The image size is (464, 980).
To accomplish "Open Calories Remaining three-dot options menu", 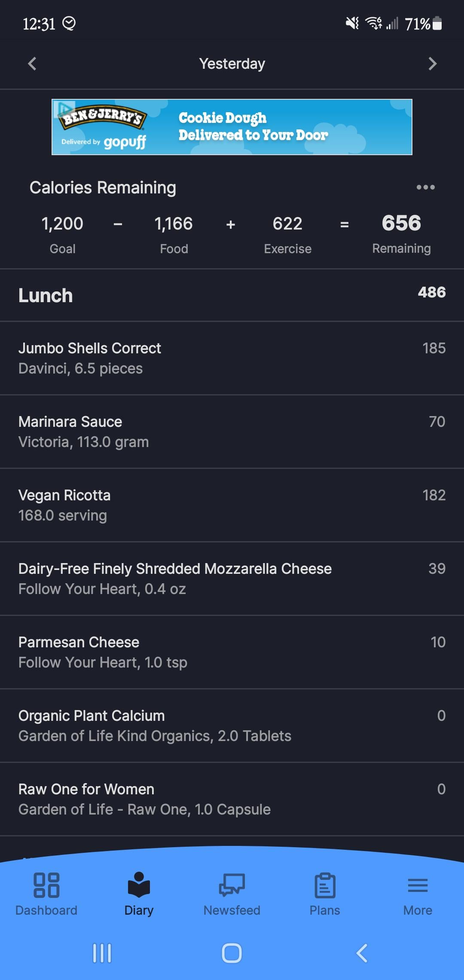I will click(x=425, y=187).
